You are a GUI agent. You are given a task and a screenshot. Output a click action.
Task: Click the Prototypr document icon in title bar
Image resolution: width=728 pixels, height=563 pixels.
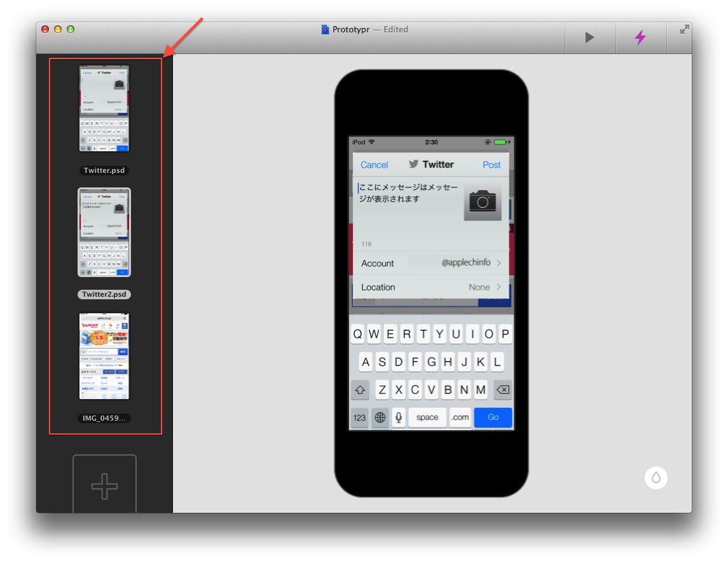[x=325, y=29]
